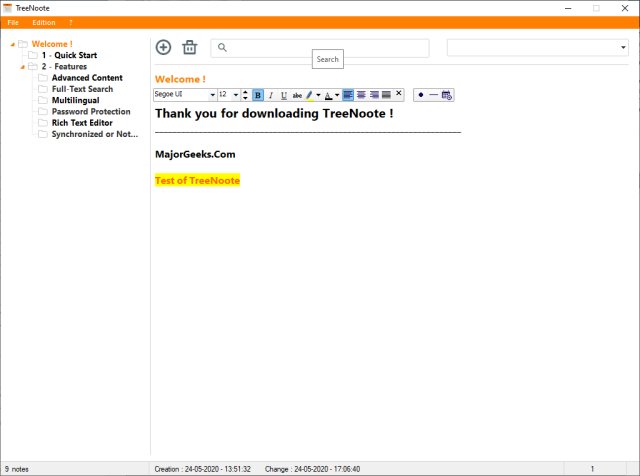Viewport: 640px width, 476px height.
Task: Open the Edition menu
Action: (x=44, y=22)
